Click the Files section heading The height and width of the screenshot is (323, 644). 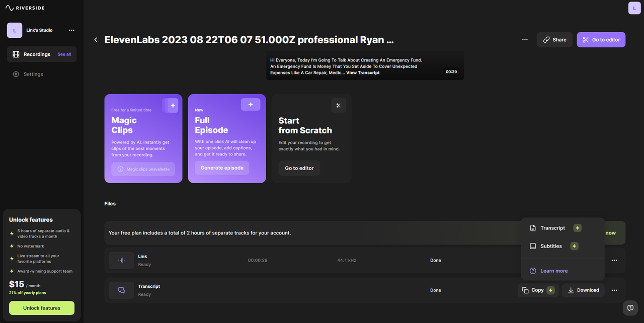[x=110, y=204]
